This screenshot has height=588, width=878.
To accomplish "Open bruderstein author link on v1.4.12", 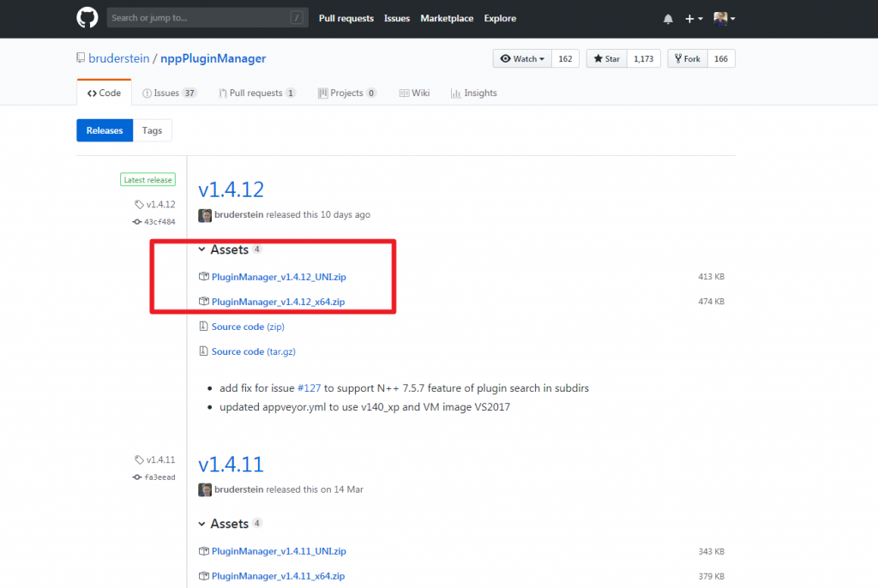I will [239, 214].
